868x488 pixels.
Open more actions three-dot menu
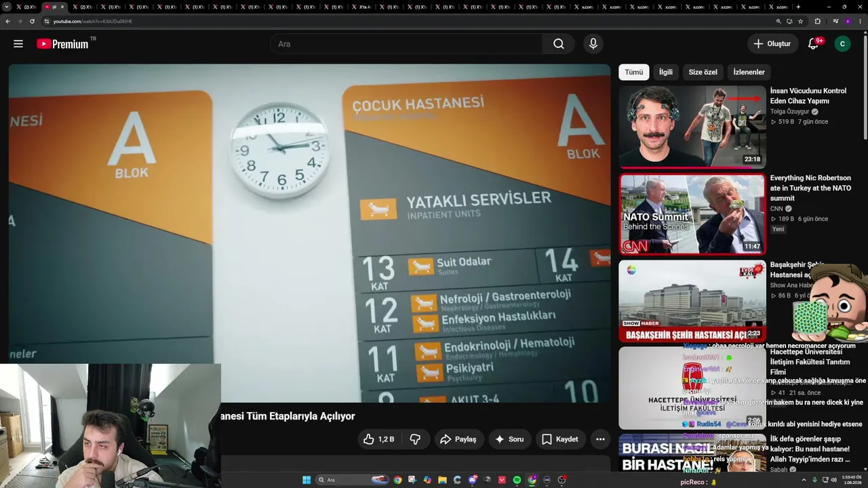(x=600, y=439)
